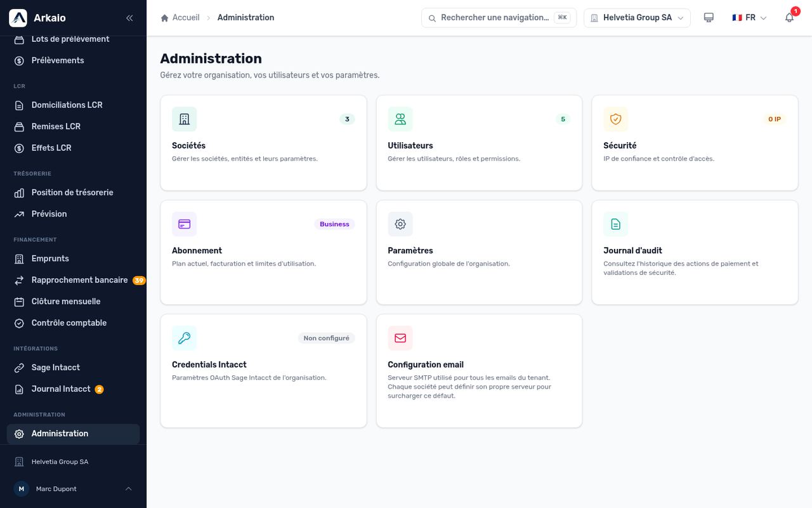812x508 pixels.
Task: Open Prélèvements in the sidebar
Action: (x=74, y=60)
